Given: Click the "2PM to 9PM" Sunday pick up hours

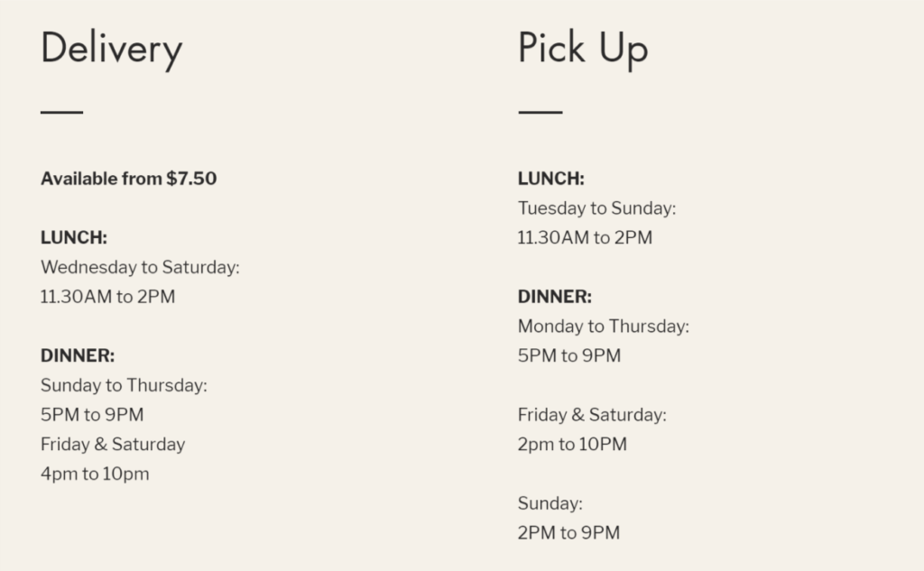Looking at the screenshot, I should pyautogui.click(x=568, y=532).
